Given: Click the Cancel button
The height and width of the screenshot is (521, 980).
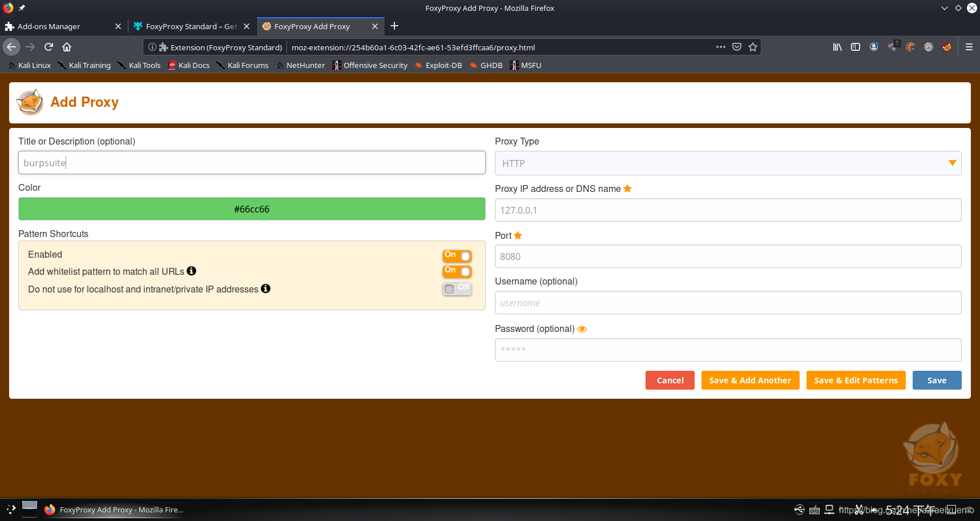Looking at the screenshot, I should [670, 380].
